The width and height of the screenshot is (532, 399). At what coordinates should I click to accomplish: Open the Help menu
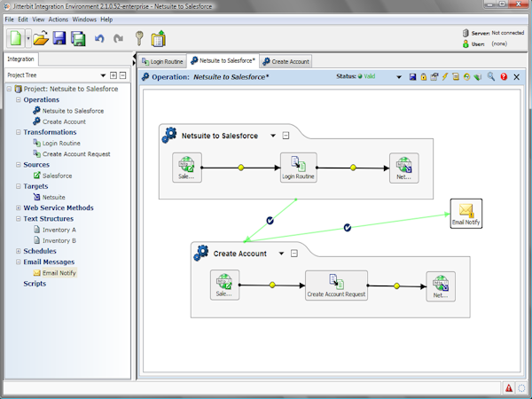pyautogui.click(x=106, y=20)
